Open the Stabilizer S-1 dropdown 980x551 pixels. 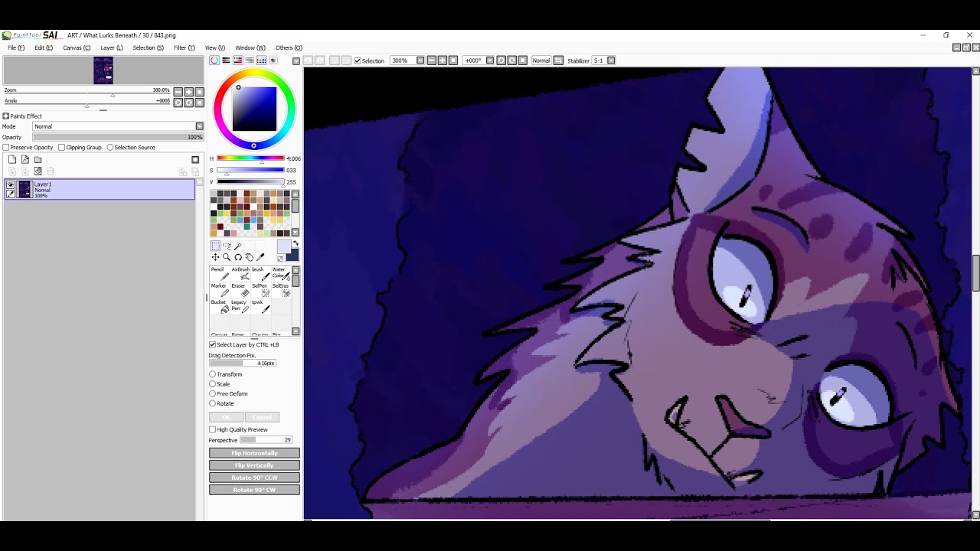[611, 60]
